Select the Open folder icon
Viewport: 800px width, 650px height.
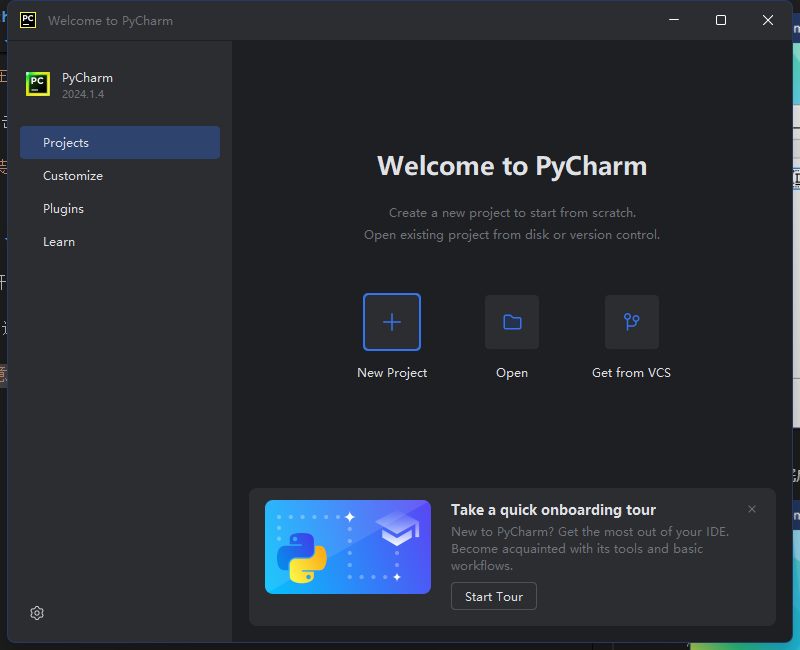(512, 322)
